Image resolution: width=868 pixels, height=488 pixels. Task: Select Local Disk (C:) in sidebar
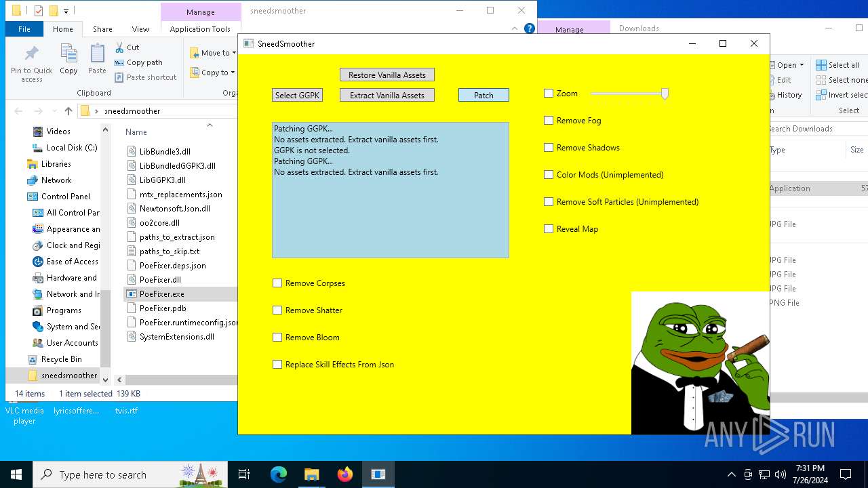72,148
